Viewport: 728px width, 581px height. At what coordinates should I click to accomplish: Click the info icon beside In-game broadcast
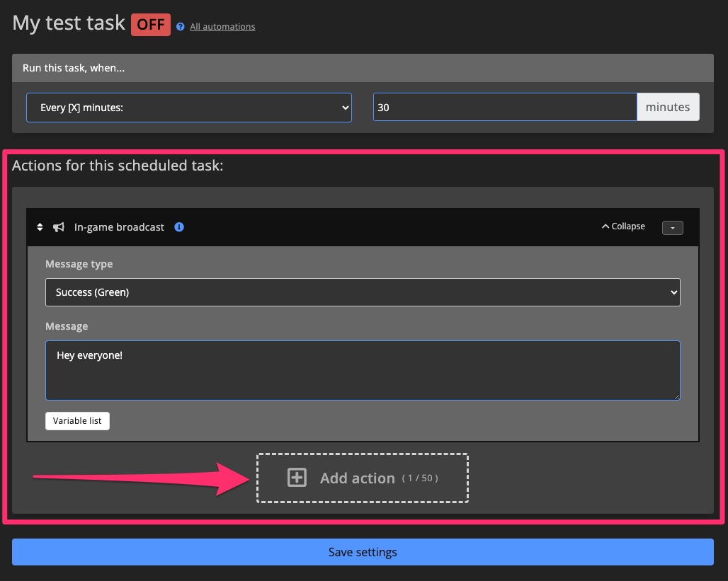[x=178, y=226]
